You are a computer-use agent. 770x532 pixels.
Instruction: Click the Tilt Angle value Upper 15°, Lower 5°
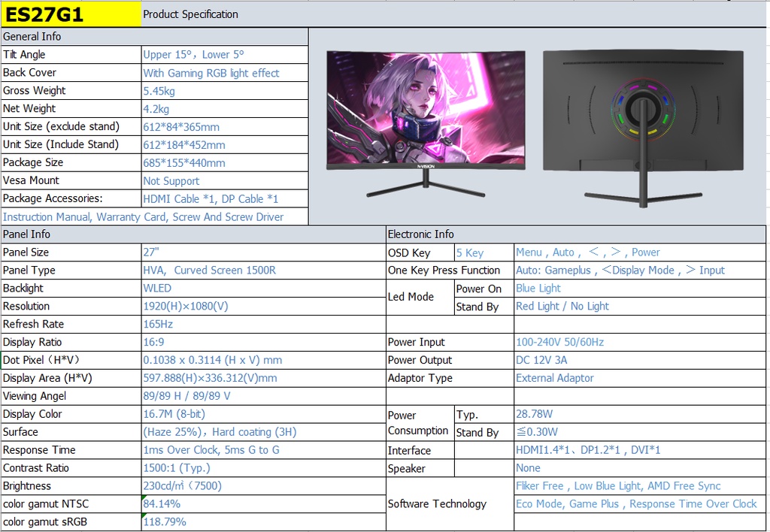pyautogui.click(x=224, y=54)
